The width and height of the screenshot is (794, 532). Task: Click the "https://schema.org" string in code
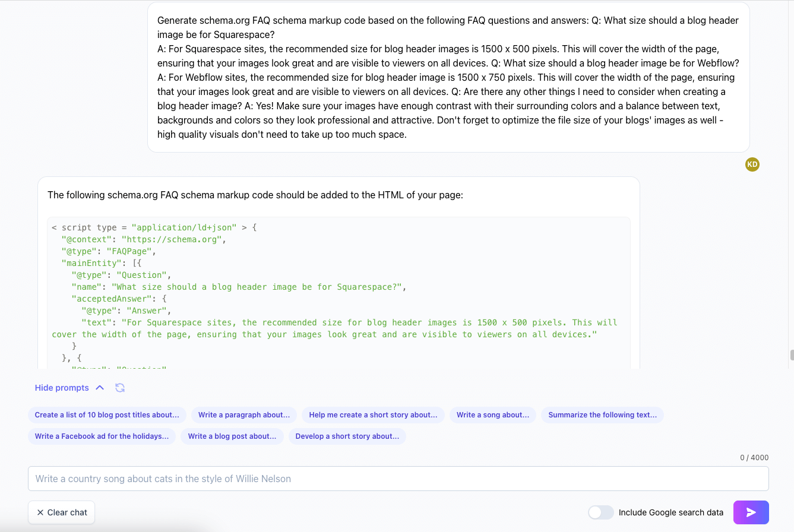pyautogui.click(x=172, y=239)
